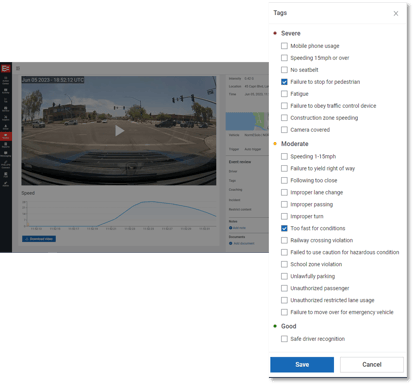
Task: Select Following too close tag
Action: pyautogui.click(x=284, y=181)
